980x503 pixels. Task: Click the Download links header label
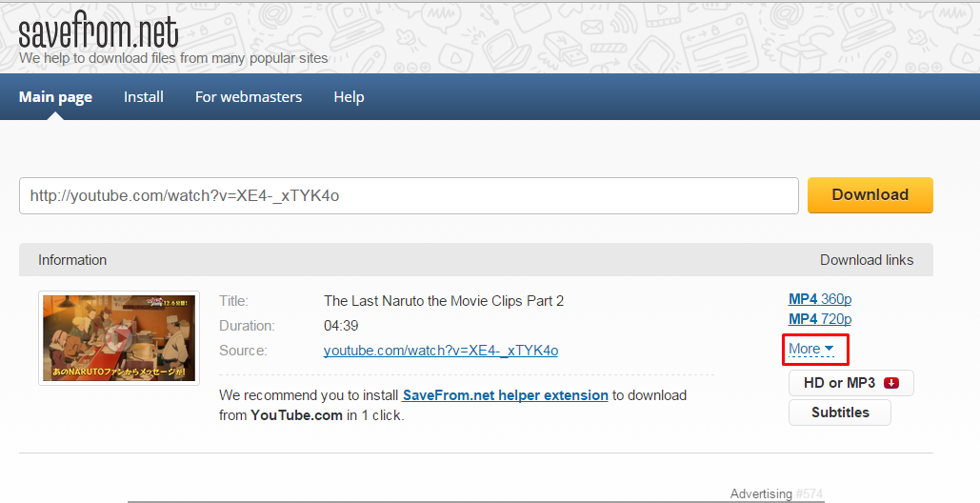pyautogui.click(x=867, y=260)
